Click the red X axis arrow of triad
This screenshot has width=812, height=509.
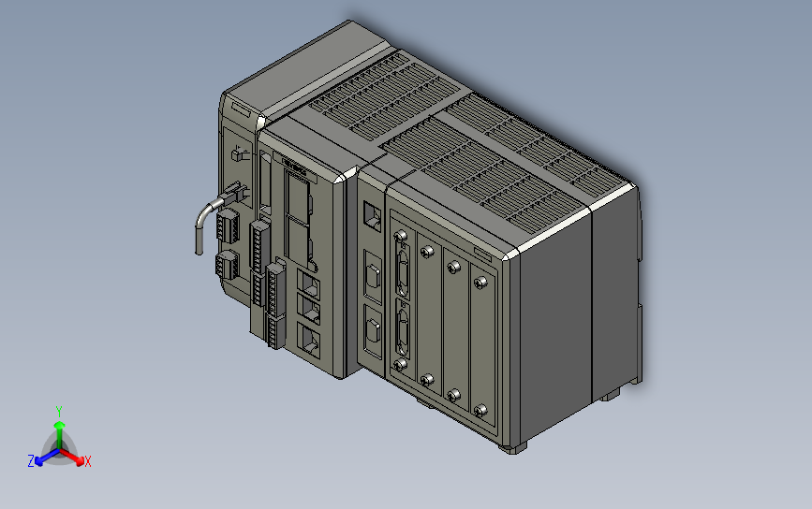[72, 457]
